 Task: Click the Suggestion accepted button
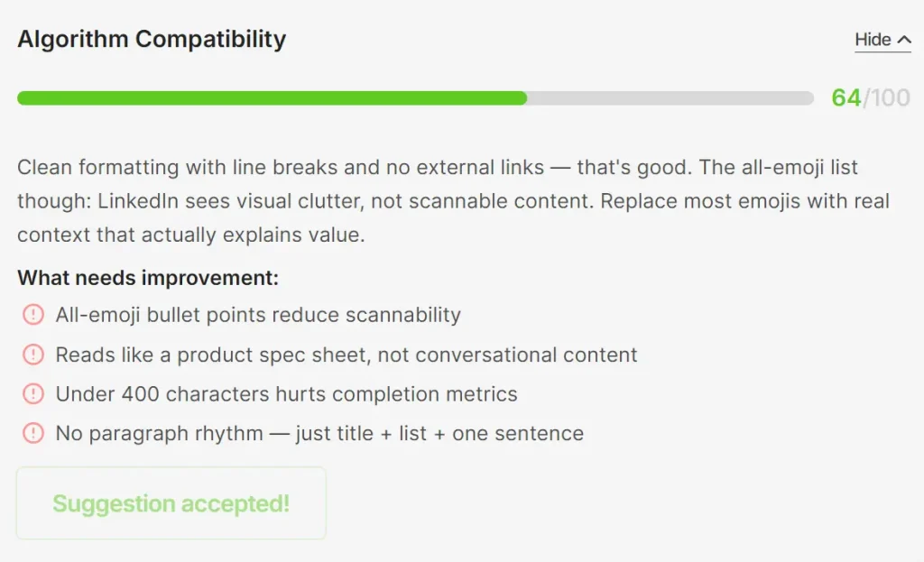click(x=171, y=503)
